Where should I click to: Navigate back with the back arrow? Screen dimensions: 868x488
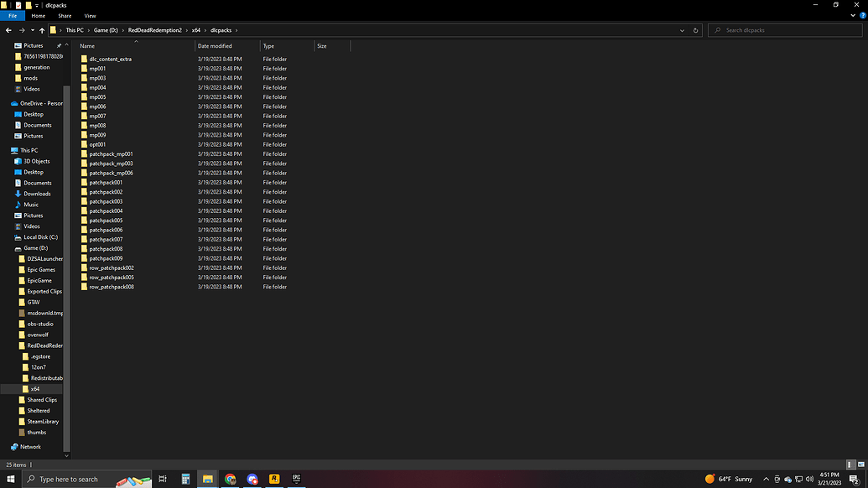click(8, 30)
